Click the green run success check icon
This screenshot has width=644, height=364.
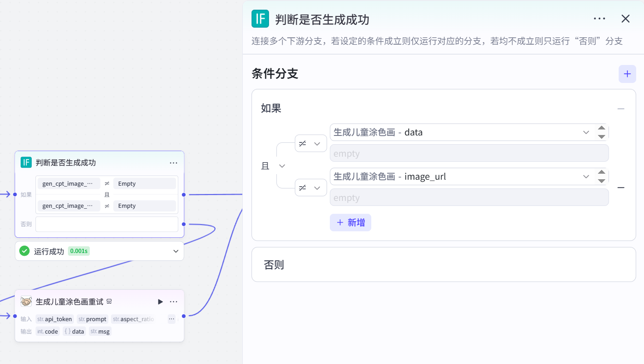[x=25, y=251]
